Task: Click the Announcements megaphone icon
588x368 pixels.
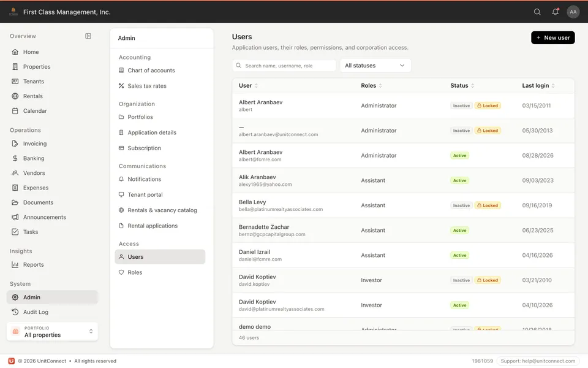Action: pos(15,217)
